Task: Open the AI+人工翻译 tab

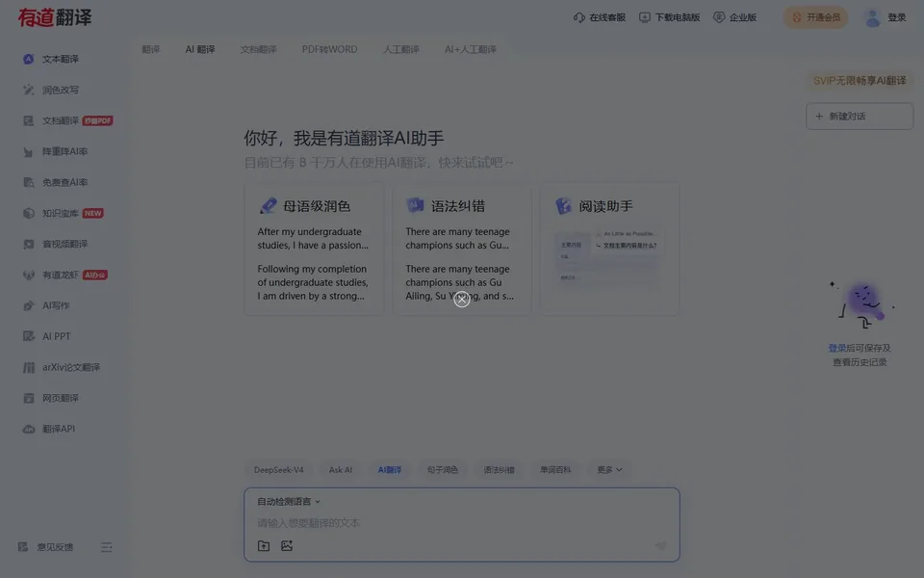Action: click(471, 49)
